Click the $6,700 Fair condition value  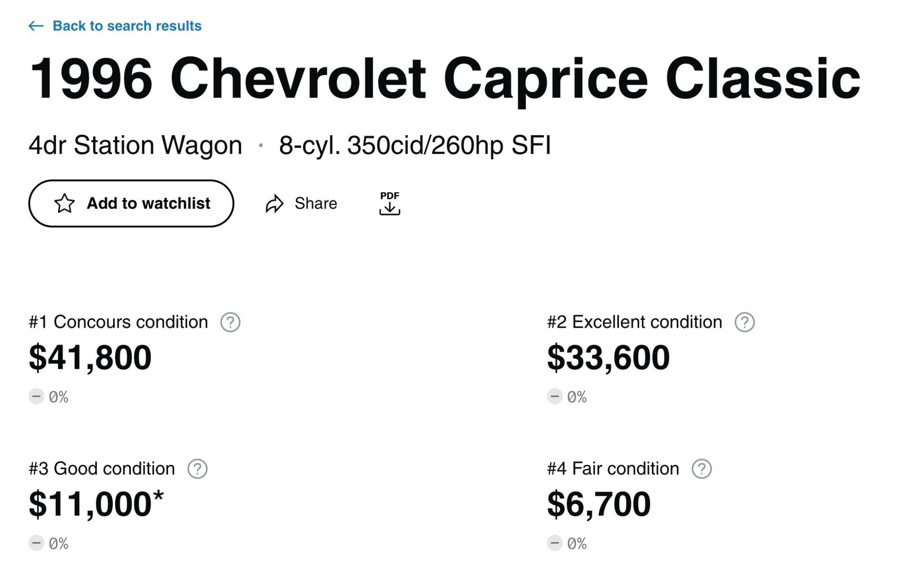pyautogui.click(x=599, y=504)
